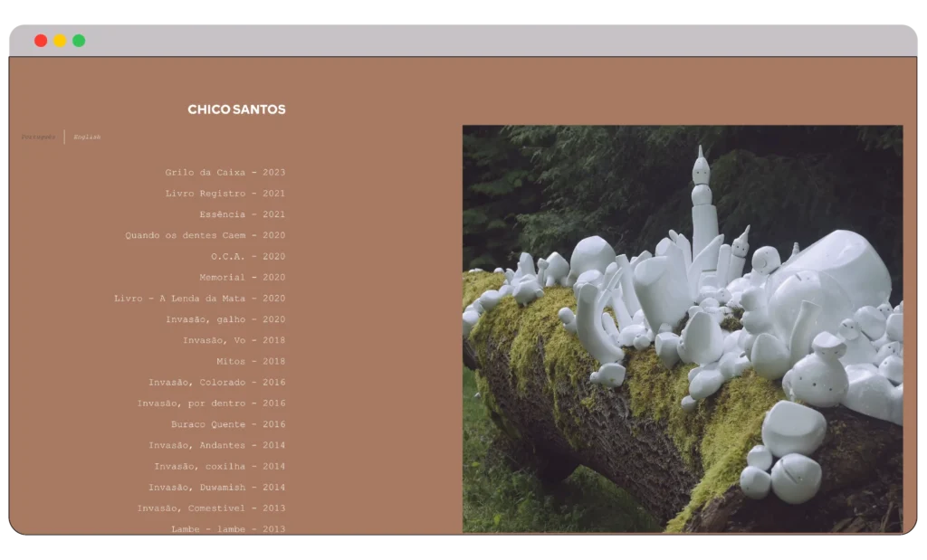
Task: View the O.C.A. - 2020 project
Action: [247, 256]
